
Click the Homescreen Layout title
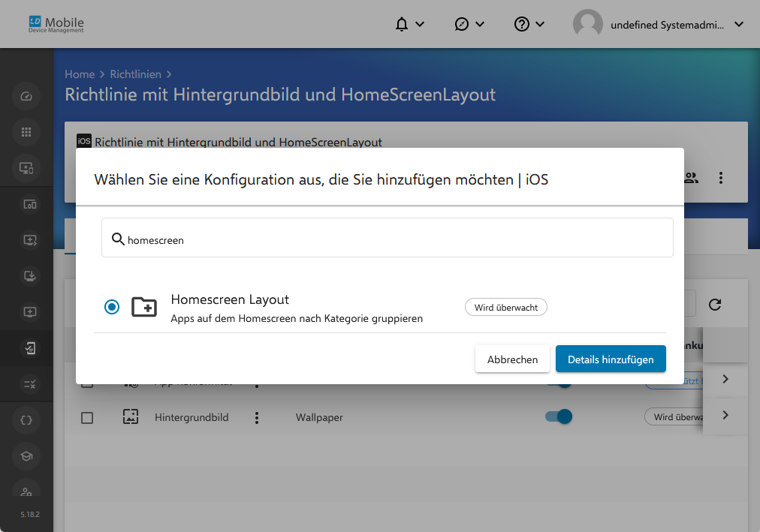[x=230, y=299]
